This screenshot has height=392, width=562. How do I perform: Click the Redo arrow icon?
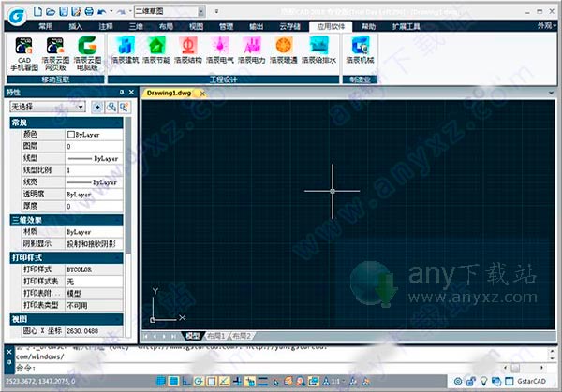pos(121,12)
